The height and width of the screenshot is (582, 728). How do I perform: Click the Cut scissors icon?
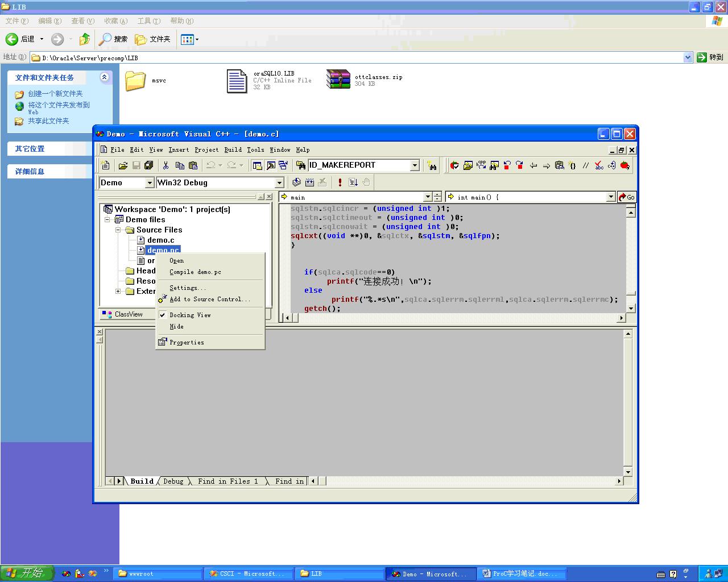click(x=166, y=165)
